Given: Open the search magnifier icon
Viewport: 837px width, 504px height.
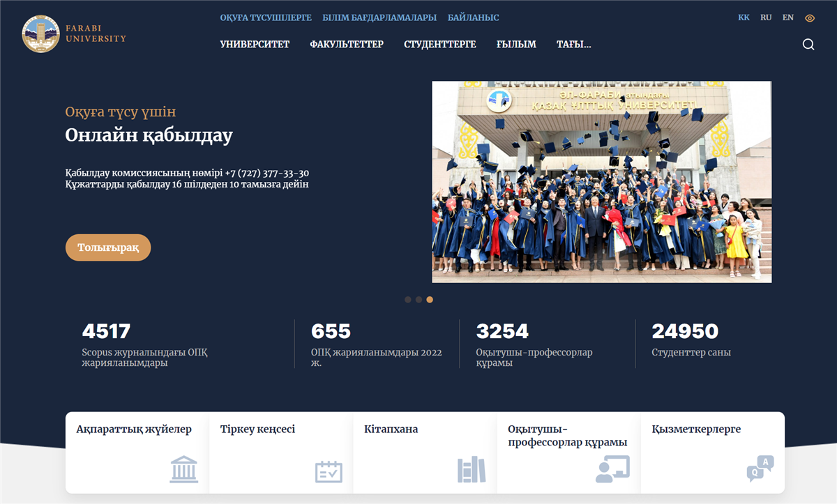Looking at the screenshot, I should click(808, 45).
